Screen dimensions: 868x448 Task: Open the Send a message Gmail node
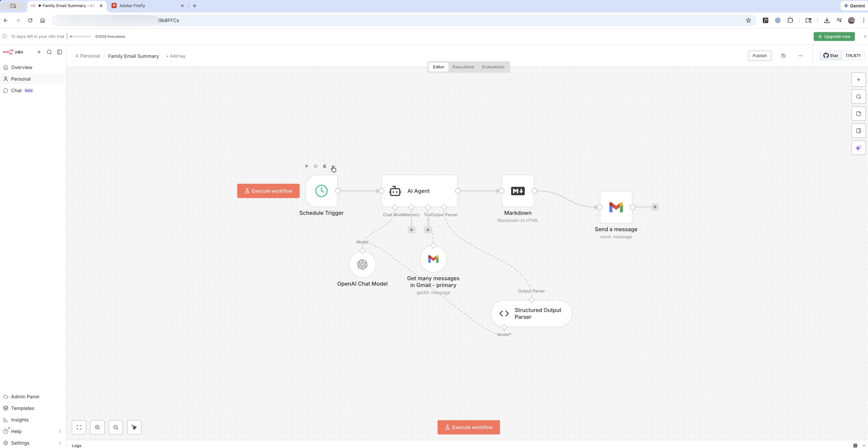[x=616, y=207]
